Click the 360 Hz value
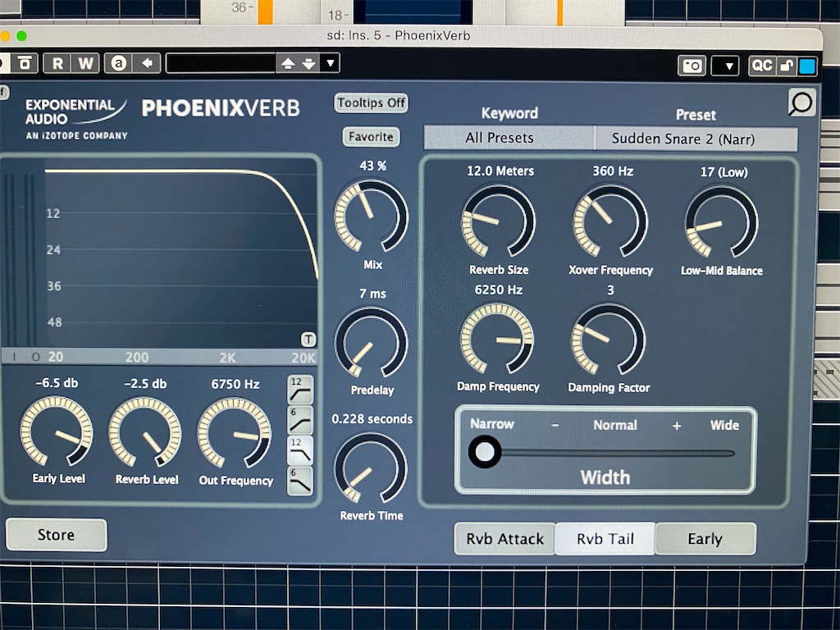 pyautogui.click(x=612, y=171)
